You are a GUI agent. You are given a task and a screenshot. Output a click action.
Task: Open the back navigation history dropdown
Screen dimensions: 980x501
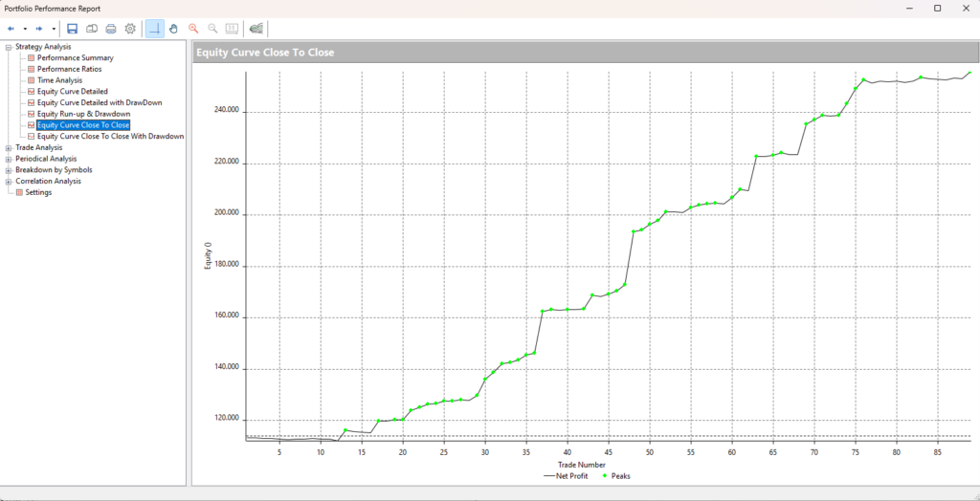coord(25,29)
